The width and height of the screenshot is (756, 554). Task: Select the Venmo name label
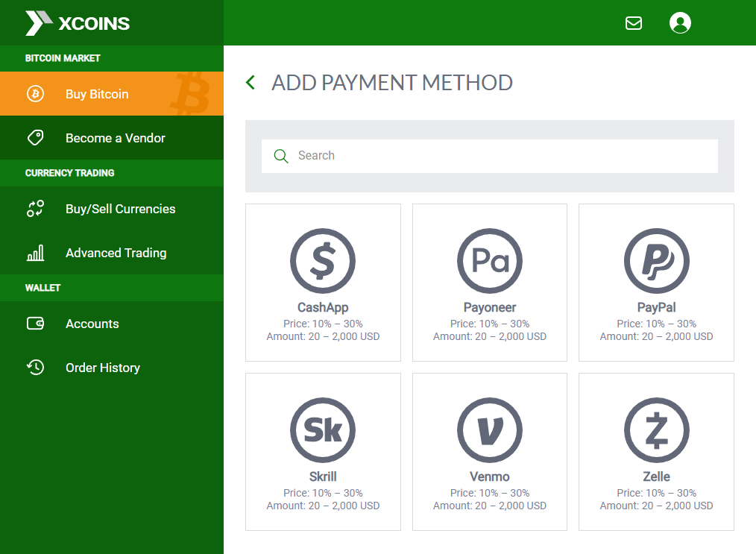[490, 476]
